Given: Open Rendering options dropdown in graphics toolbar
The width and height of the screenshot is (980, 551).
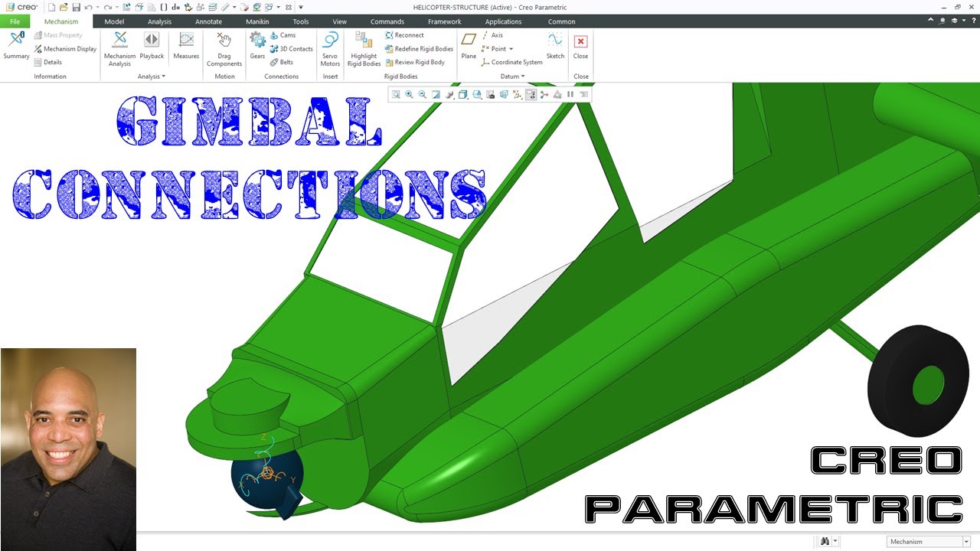Looking at the screenshot, I should point(450,95).
